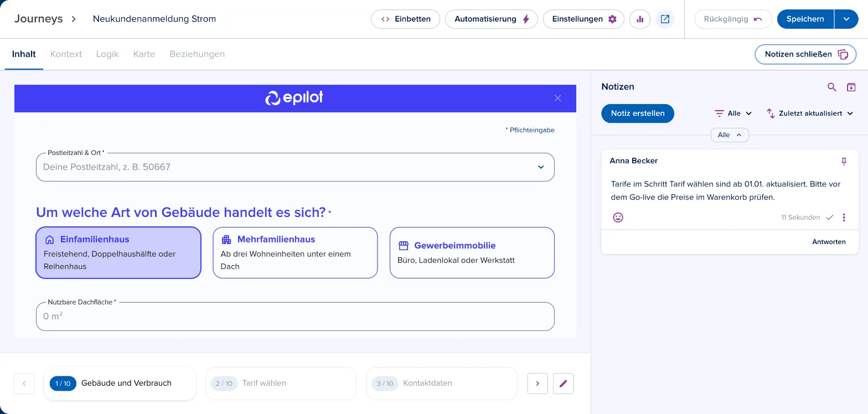
Task: Open three-dot menu on Anna Becker's note
Action: [844, 218]
